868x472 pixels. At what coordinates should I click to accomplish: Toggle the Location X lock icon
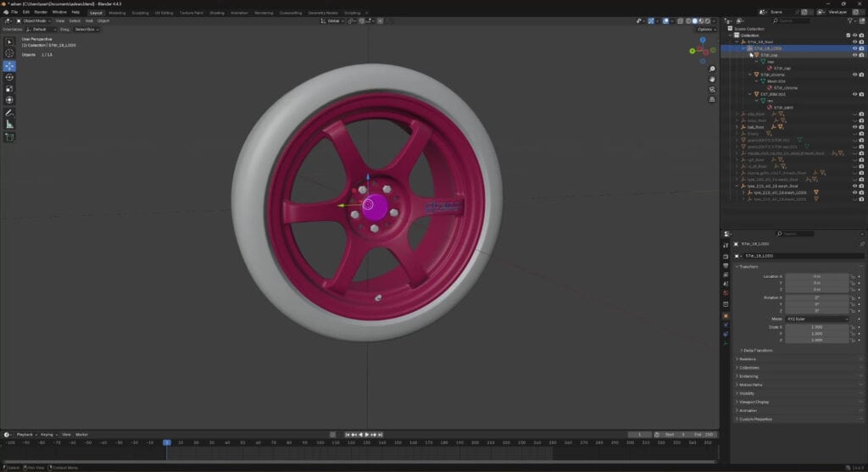click(x=853, y=276)
